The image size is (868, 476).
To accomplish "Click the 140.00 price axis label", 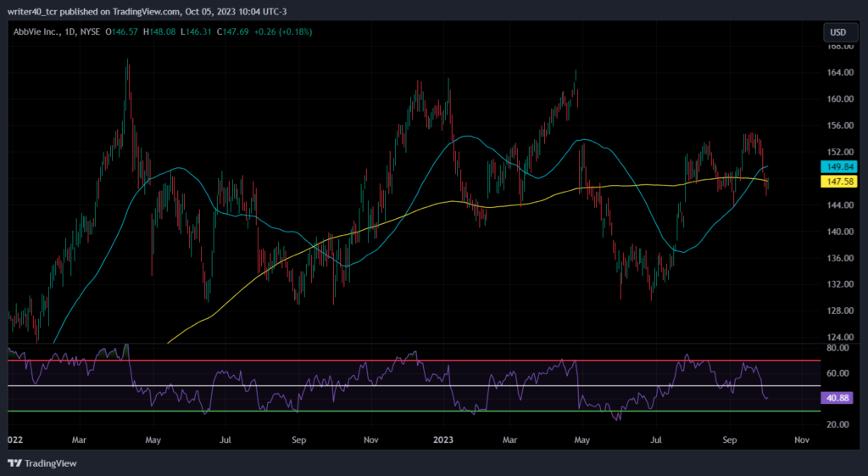I will tap(838, 232).
